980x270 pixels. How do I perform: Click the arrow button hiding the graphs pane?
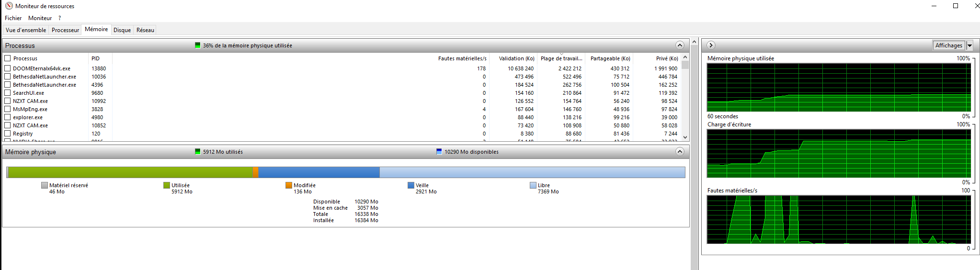[711, 45]
